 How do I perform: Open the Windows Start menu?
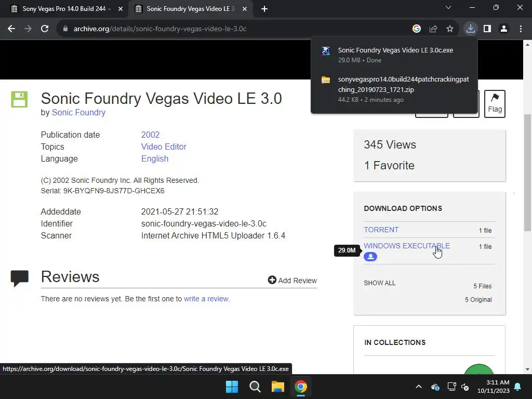pos(232,387)
